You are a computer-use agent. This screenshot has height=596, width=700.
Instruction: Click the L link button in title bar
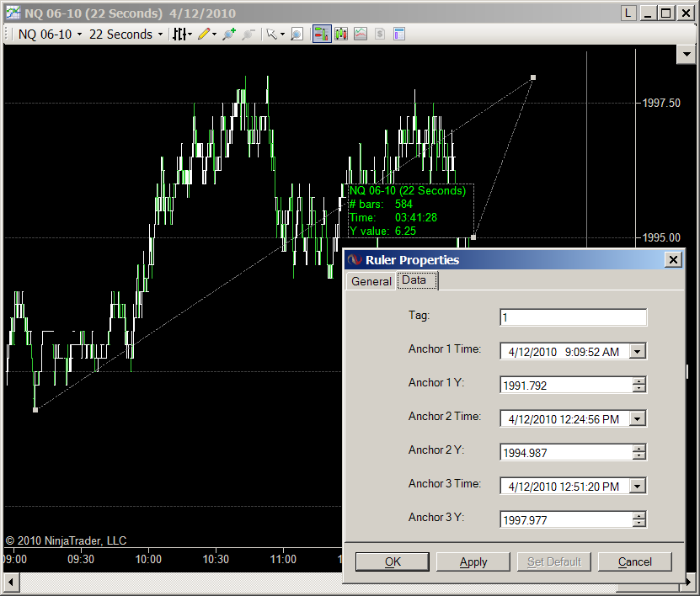point(628,13)
